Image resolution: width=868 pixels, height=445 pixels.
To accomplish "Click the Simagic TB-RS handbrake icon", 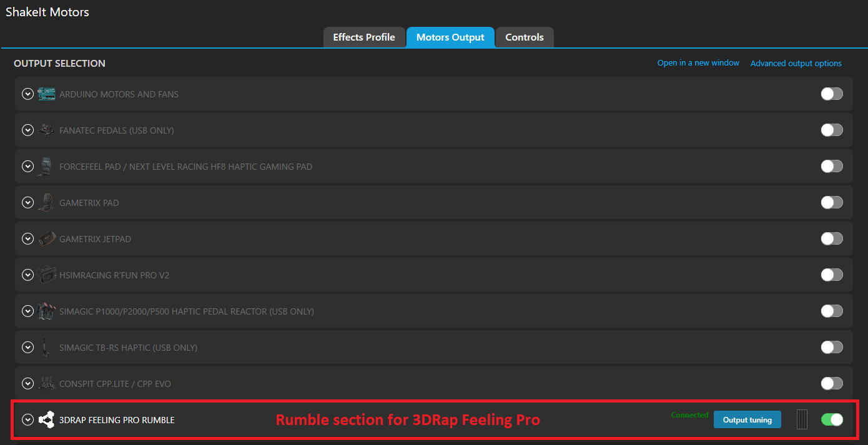I will tap(46, 348).
